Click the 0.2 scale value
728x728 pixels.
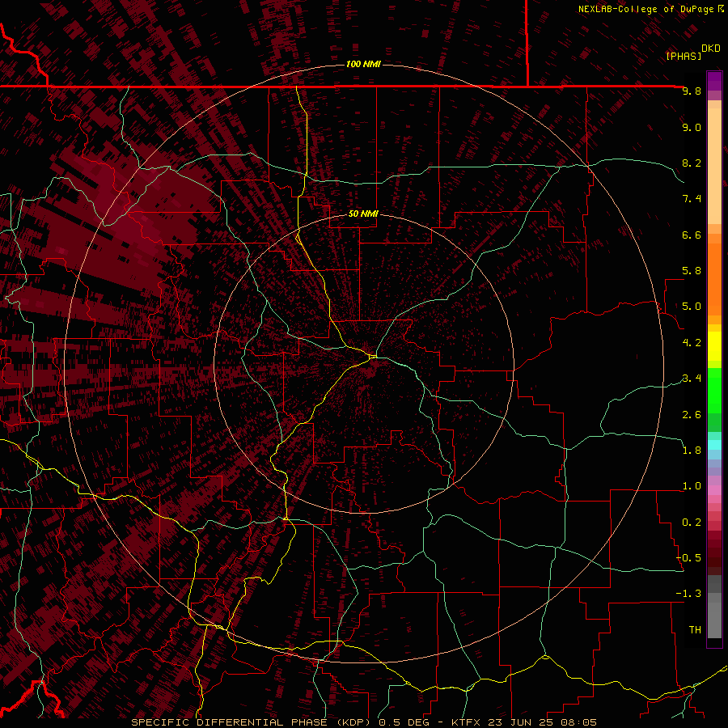tap(692, 523)
